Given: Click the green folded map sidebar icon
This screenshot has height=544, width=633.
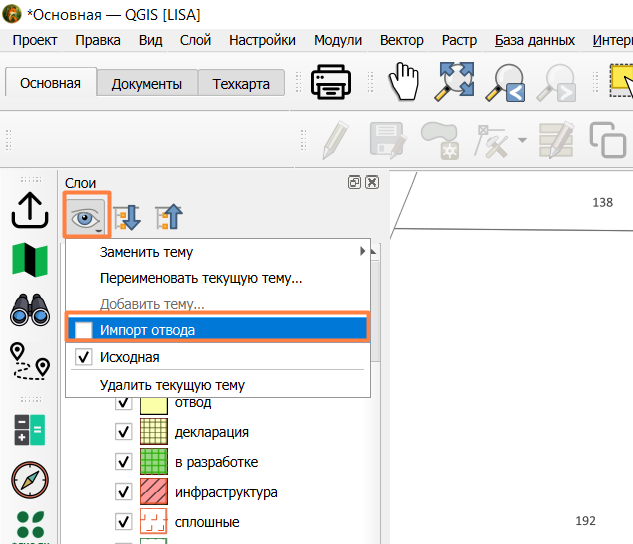Looking at the screenshot, I should [30, 260].
